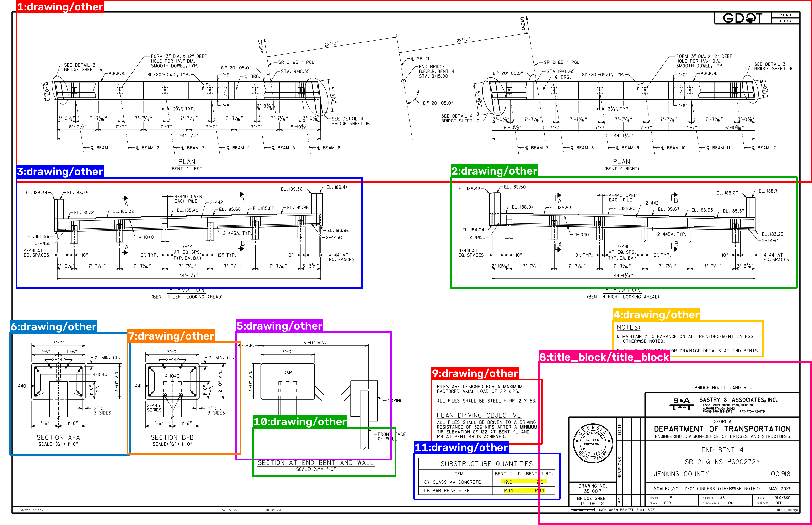Select "JENKINS COUNTY" in the title block
The image size is (812, 525).
(x=681, y=474)
